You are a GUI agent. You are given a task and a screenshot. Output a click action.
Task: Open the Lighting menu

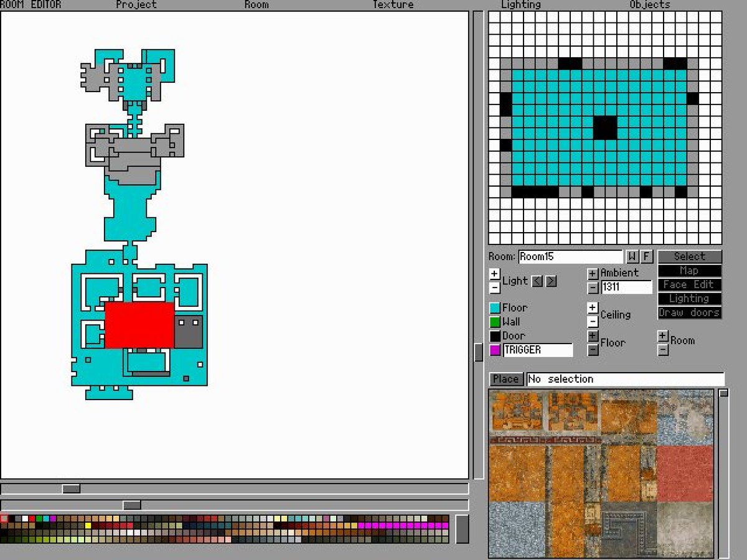pyautogui.click(x=521, y=4)
